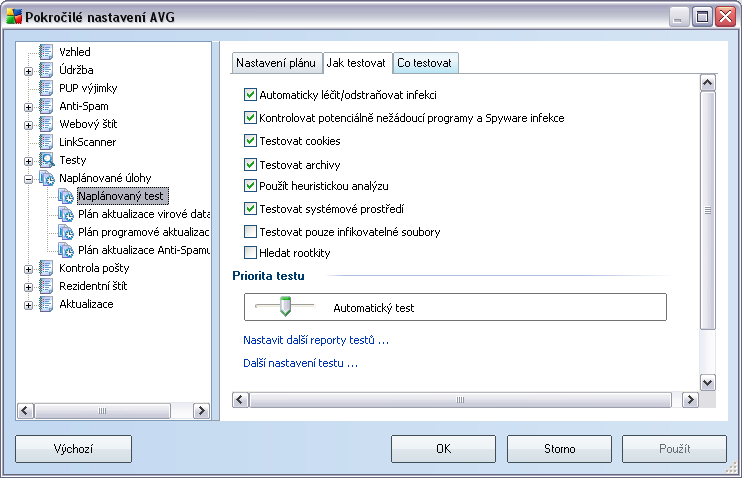
Task: Disable Automaticky léčit/odstraňovat infekci checkbox
Action: tap(250, 95)
